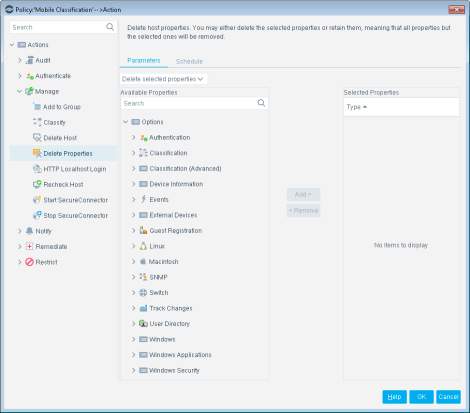
Task: Click the Delete Properties icon
Action: pos(37,153)
